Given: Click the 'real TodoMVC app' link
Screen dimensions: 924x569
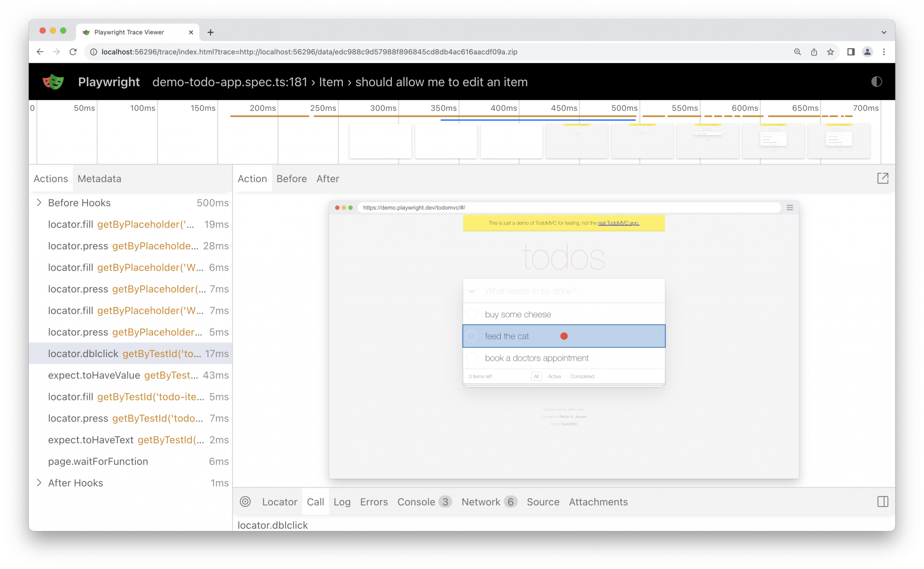Looking at the screenshot, I should (x=618, y=223).
